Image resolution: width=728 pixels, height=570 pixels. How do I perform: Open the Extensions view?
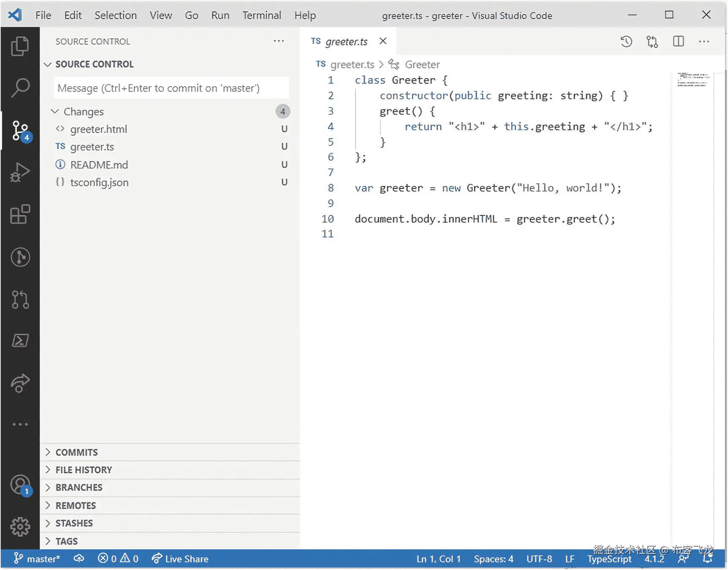(x=20, y=215)
